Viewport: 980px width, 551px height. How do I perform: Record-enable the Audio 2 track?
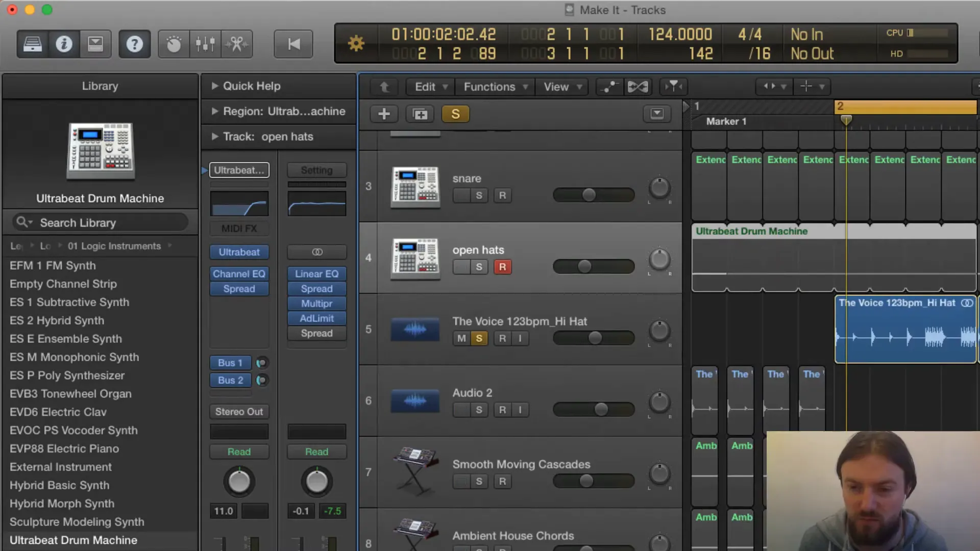503,410
